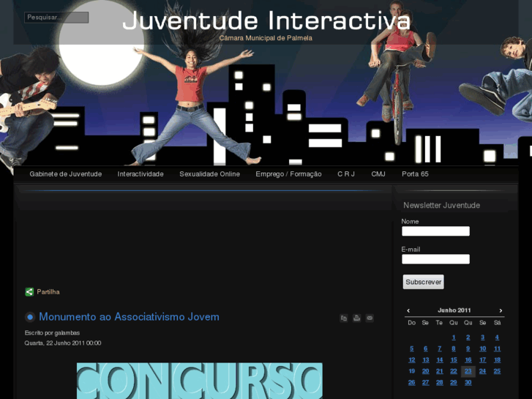
Task: Select calendar day 4
Action: click(497, 338)
